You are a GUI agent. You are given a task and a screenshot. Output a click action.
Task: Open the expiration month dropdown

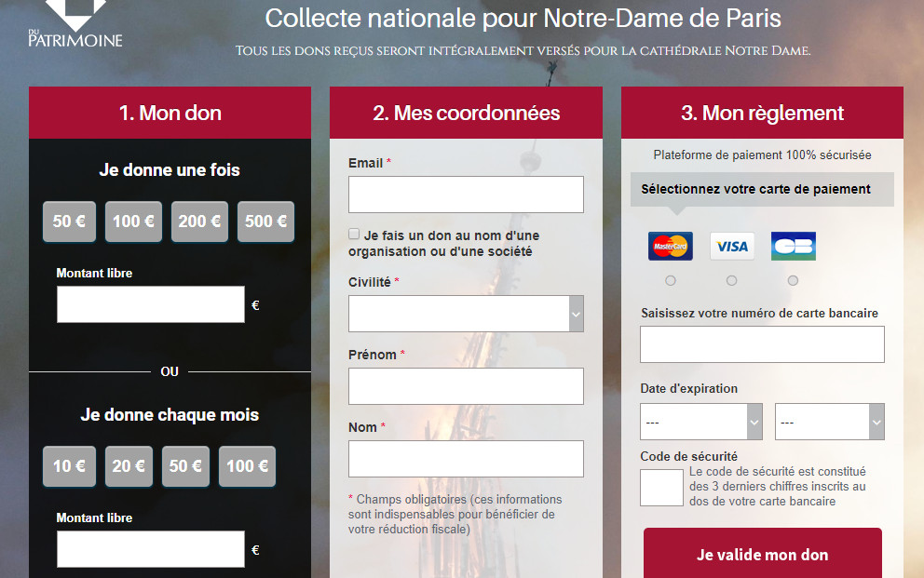[x=701, y=422]
